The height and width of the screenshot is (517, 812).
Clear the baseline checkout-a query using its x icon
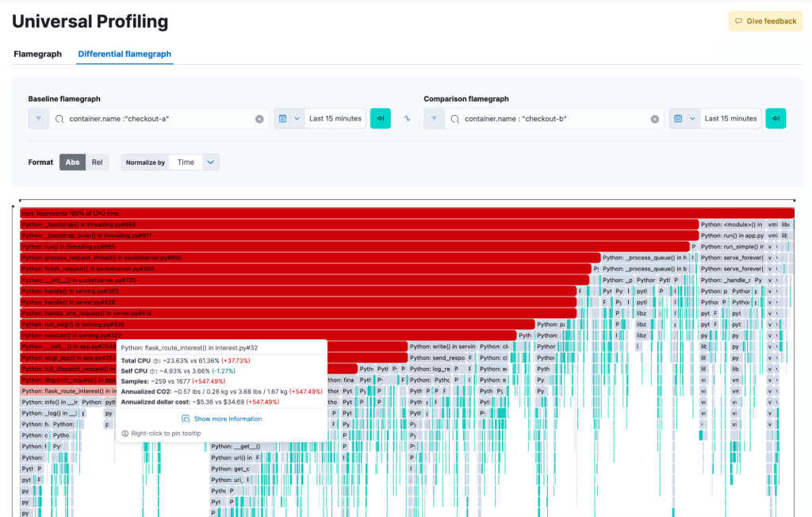coord(259,118)
